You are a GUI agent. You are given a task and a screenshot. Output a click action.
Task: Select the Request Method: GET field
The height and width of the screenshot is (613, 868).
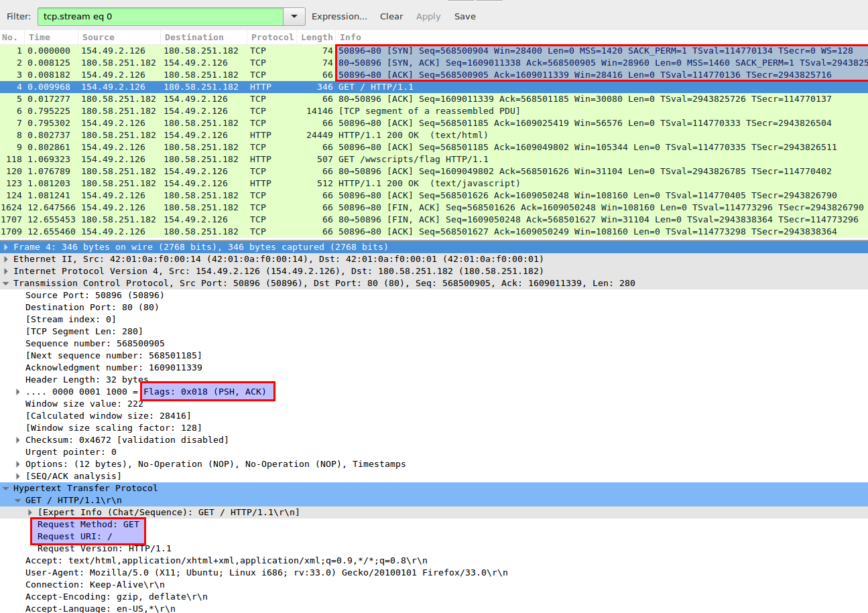tap(88, 525)
